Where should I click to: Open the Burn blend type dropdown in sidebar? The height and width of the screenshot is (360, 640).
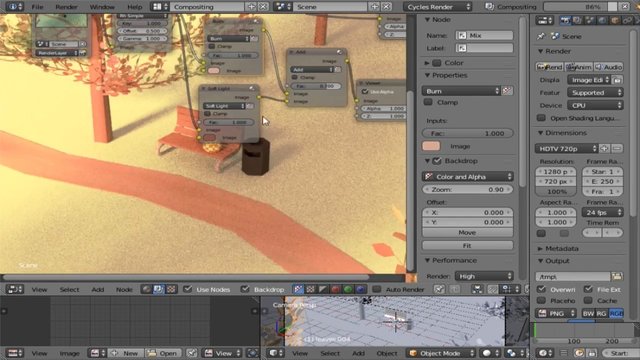coord(461,91)
